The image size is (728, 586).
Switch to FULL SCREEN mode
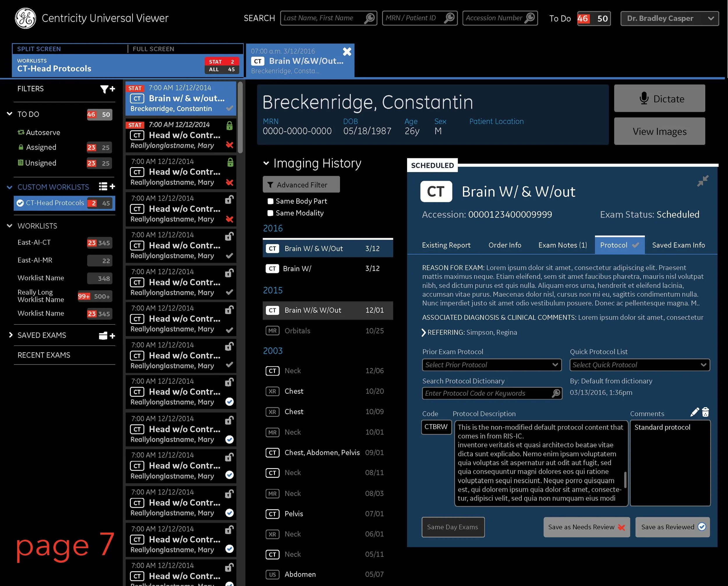[x=153, y=49]
